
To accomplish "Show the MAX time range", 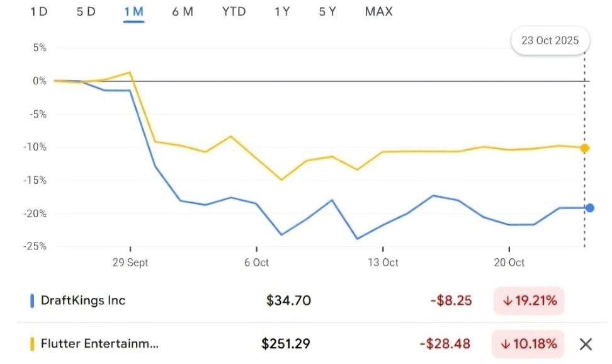I will pyautogui.click(x=378, y=11).
